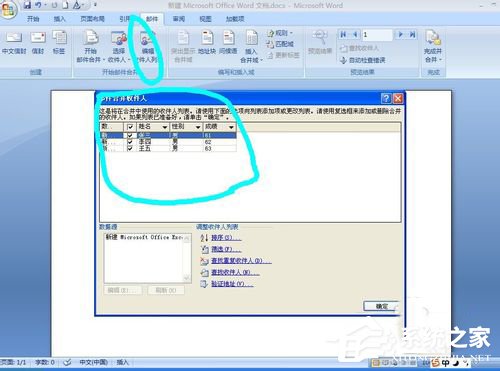Viewport: 500px width, 371px height.
Task: Click the Save icon in quick access toolbar
Action: point(27,5)
